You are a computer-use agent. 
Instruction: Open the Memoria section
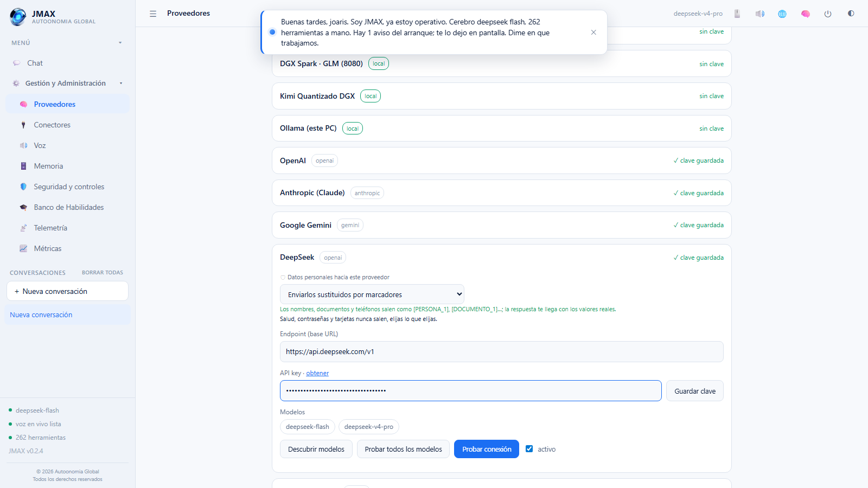[x=67, y=166]
